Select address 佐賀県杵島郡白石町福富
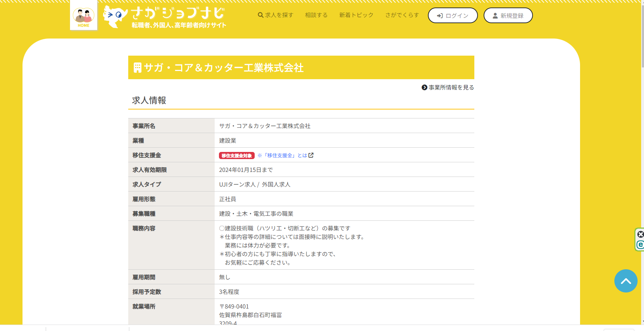The image size is (644, 331). click(250, 315)
